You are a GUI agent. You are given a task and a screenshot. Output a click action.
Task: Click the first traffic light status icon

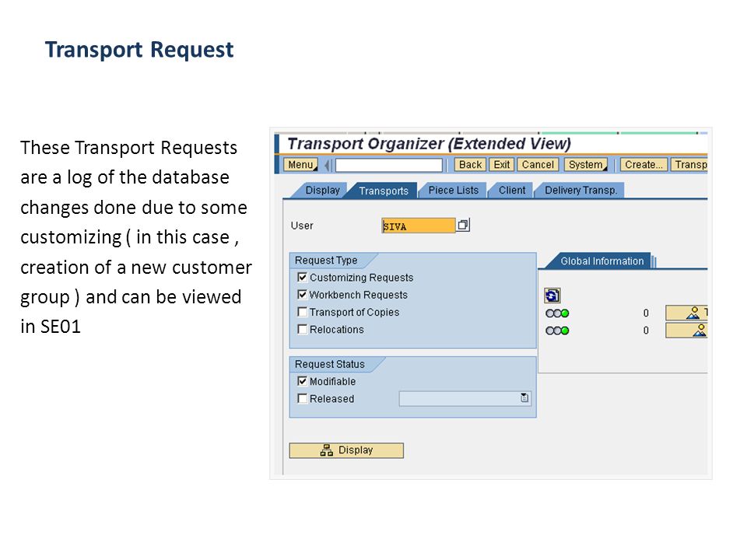[x=557, y=313]
